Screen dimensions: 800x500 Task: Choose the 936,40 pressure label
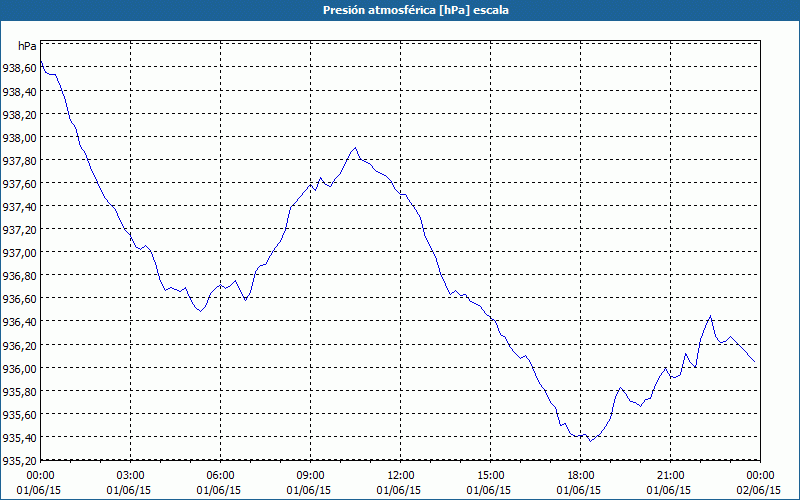[x=19, y=322]
